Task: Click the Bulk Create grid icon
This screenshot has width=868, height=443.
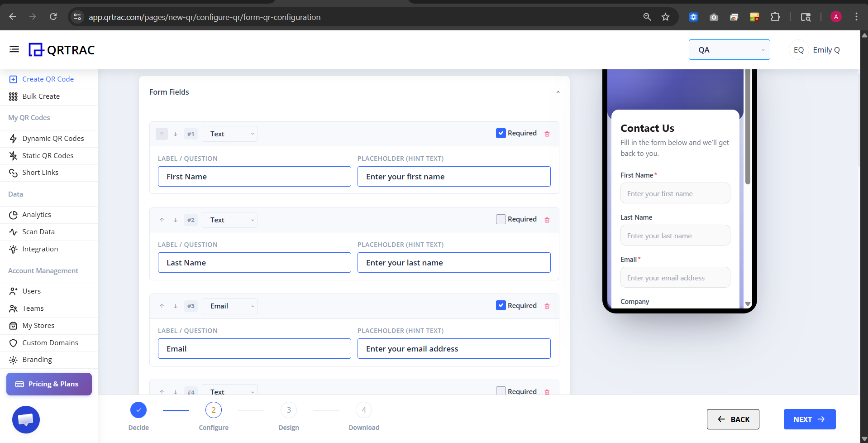Action: 13,96
